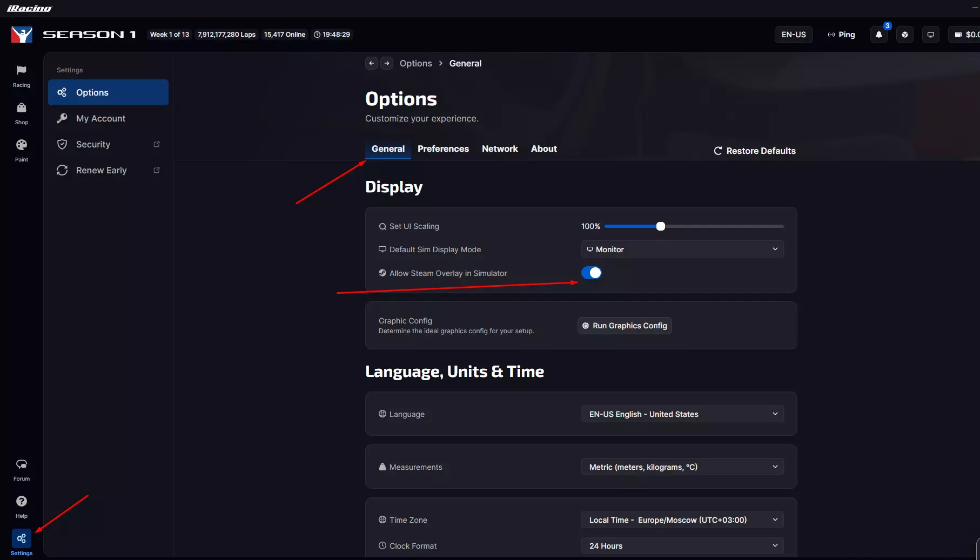
Task: Click Restore Defaults
Action: (755, 151)
